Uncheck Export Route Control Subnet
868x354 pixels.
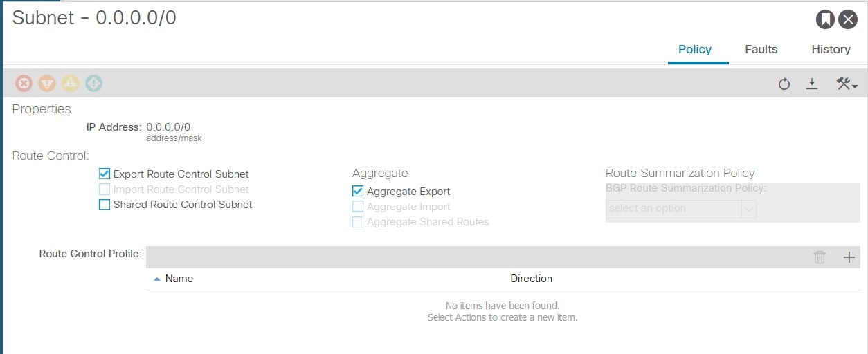(x=105, y=174)
